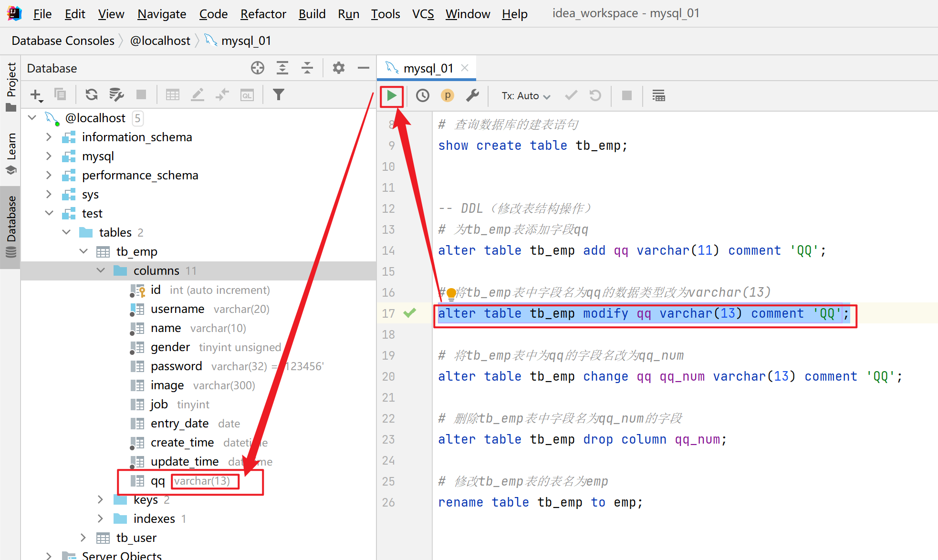Click intention lightbulb on line 16
The height and width of the screenshot is (560, 938).
point(451,294)
